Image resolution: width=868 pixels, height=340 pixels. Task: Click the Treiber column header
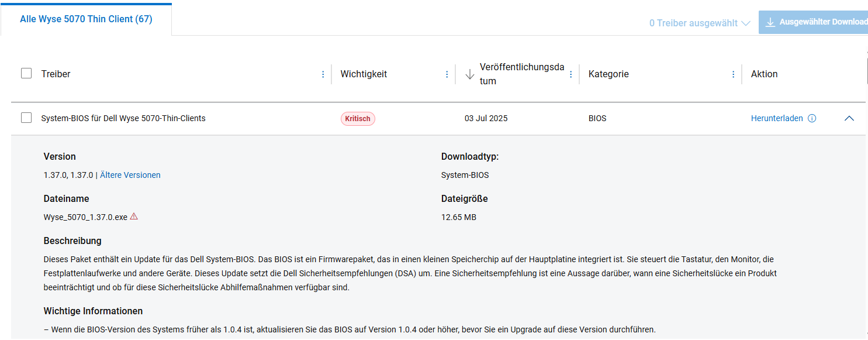tap(56, 74)
